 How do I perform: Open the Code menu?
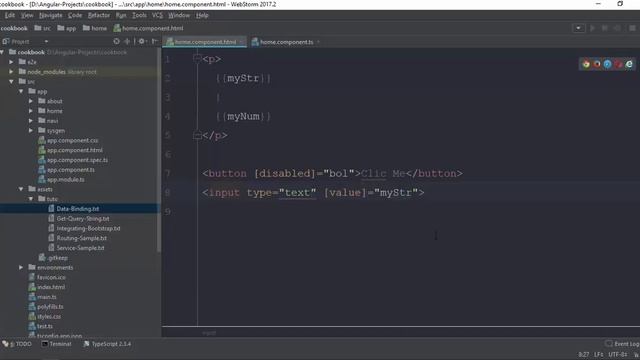(75, 15)
